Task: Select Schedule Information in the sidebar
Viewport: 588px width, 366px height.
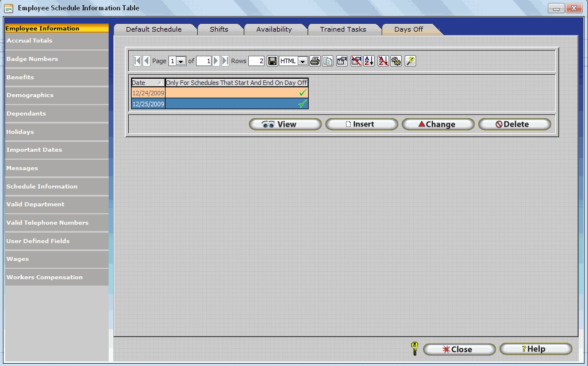Action: click(x=57, y=186)
